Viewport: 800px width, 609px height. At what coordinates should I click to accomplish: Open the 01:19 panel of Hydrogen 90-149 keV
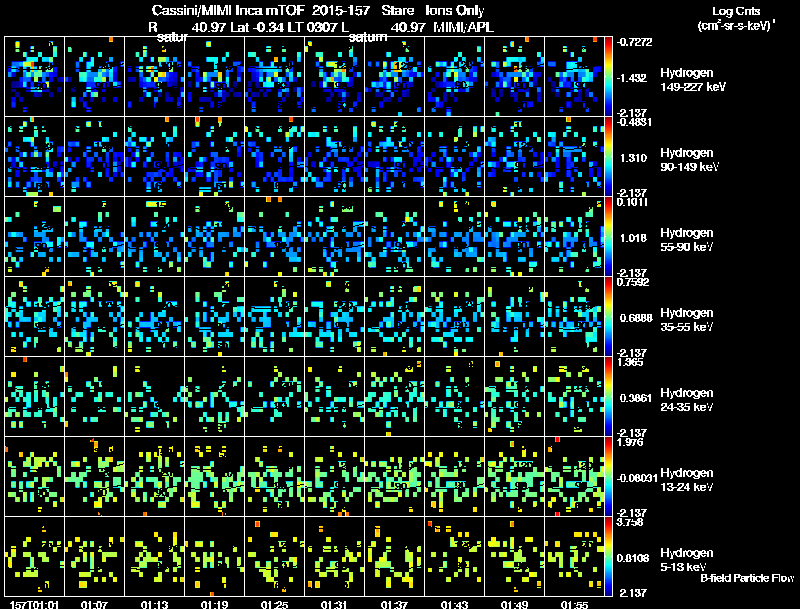214,157
